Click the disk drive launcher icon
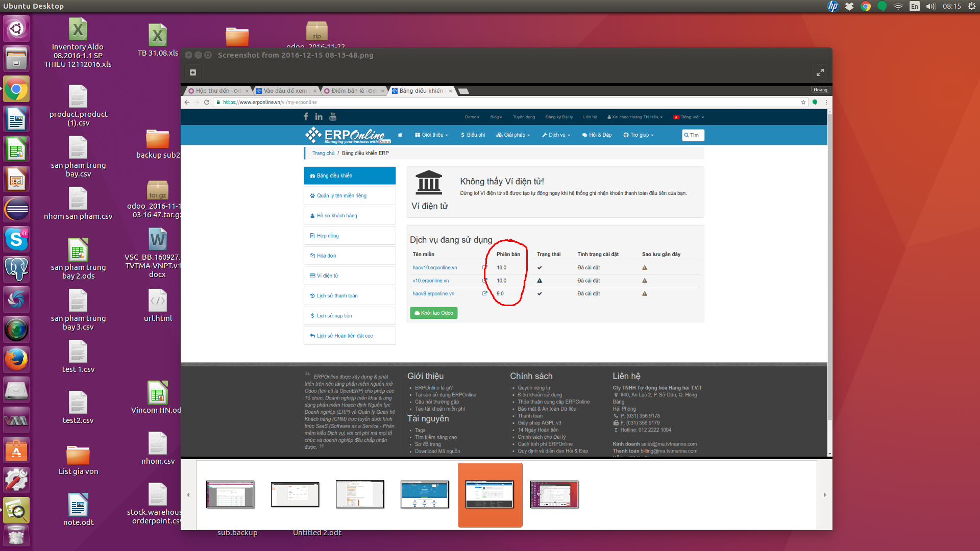The width and height of the screenshot is (980, 551). tap(16, 390)
